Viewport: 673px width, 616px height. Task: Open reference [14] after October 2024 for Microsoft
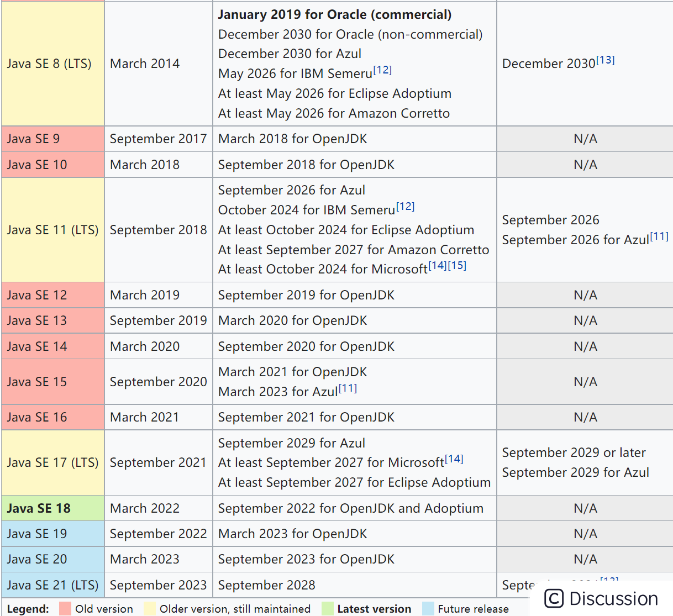coord(438,265)
